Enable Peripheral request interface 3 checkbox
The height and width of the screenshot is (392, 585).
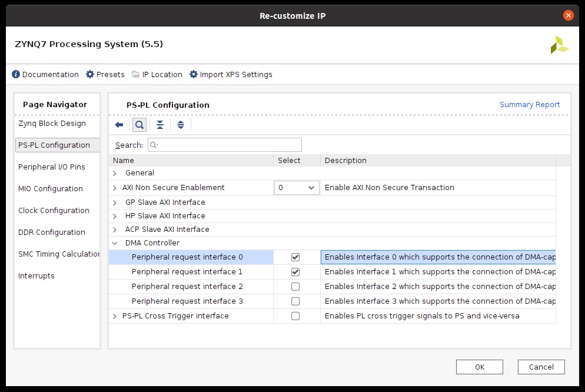pyautogui.click(x=295, y=301)
